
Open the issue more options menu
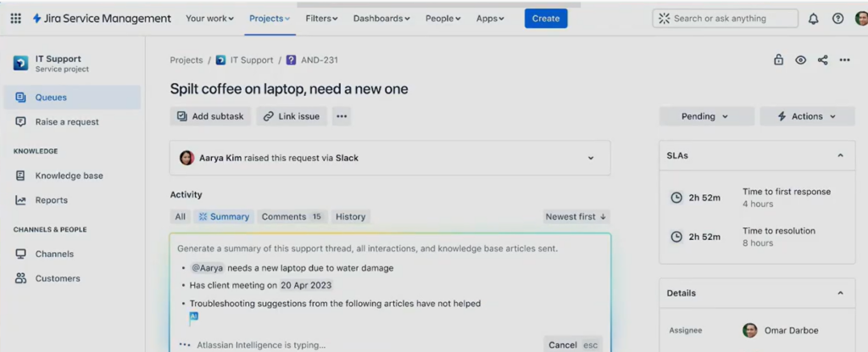coord(845,60)
